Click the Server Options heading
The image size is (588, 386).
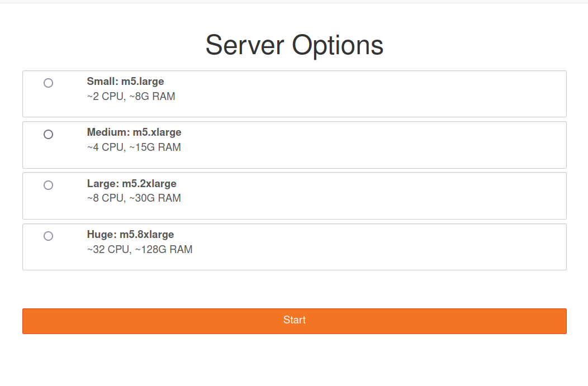click(x=294, y=45)
